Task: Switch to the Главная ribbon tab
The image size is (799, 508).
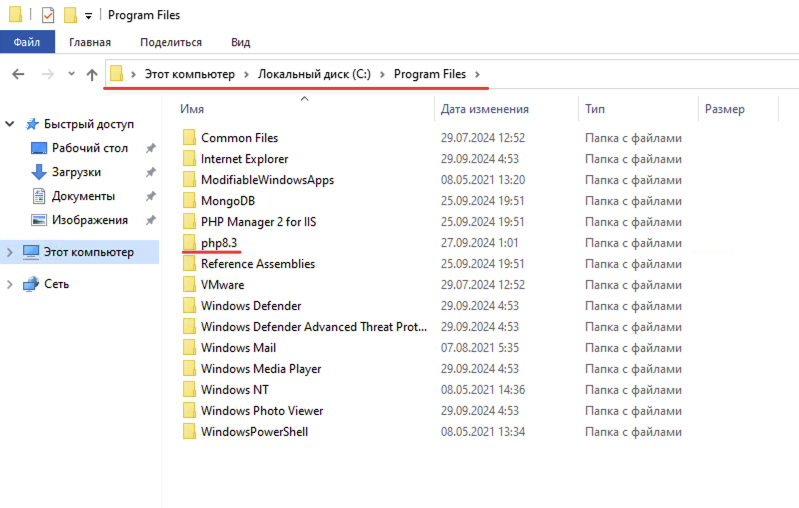Action: [x=90, y=42]
